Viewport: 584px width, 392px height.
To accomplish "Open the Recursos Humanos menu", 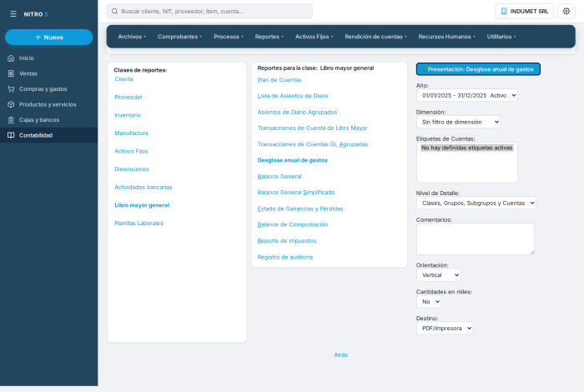I will pos(446,37).
